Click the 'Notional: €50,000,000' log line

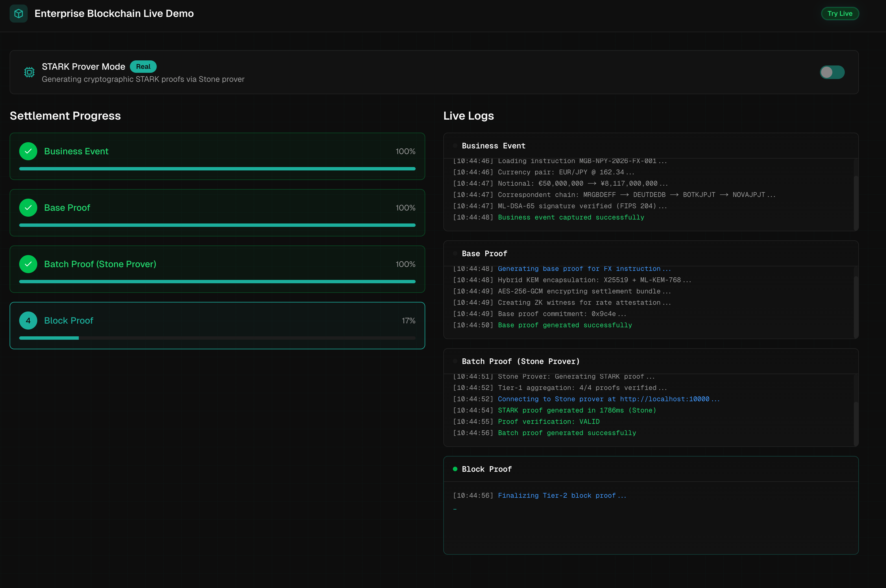(560, 183)
